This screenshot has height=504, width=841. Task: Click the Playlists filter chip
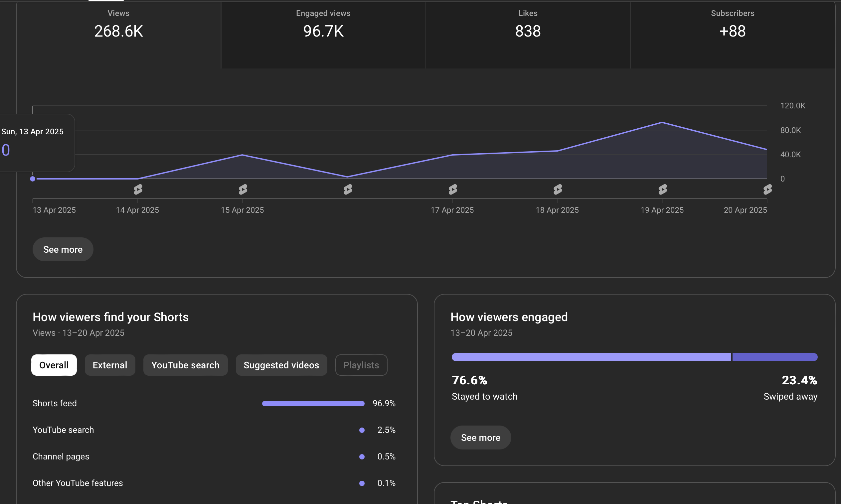click(361, 365)
